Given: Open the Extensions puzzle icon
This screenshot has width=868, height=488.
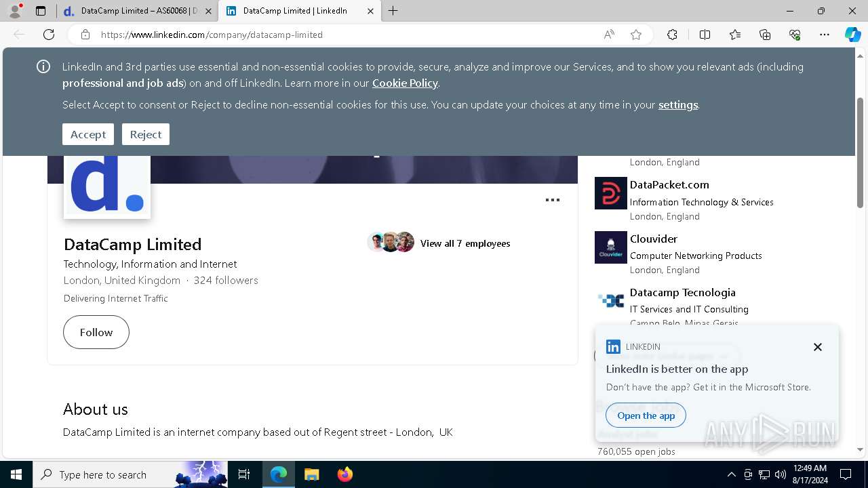Looking at the screenshot, I should [x=672, y=35].
